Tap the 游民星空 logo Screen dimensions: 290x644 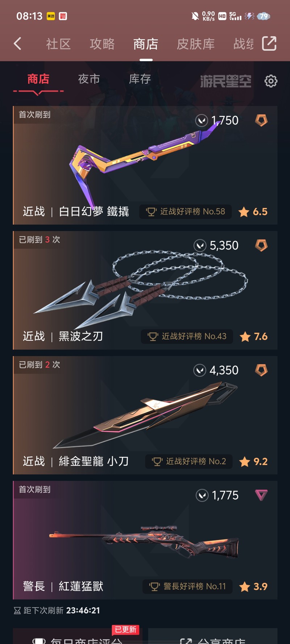[x=225, y=81]
